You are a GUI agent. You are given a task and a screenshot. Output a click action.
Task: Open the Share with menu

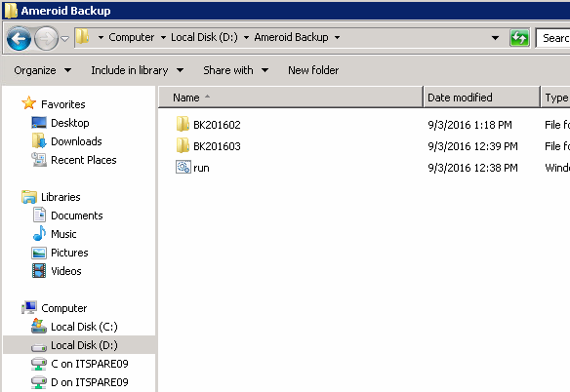[x=235, y=70]
